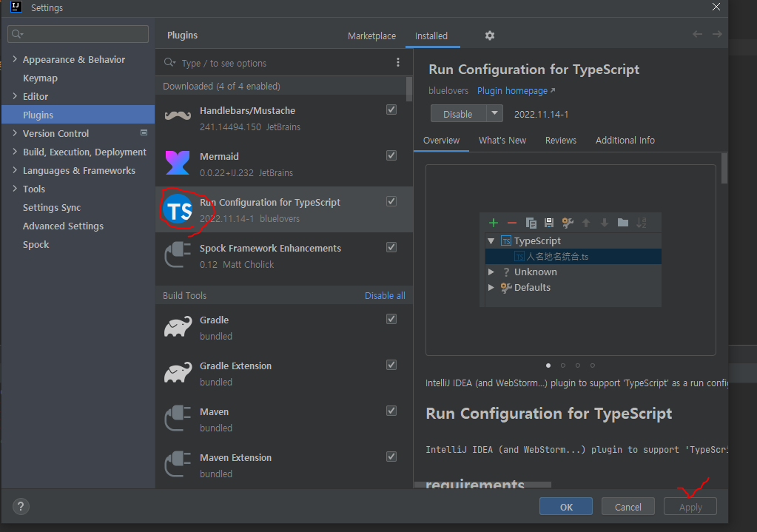Click the Spock Framework Enhancements plug icon
757x532 pixels.
tap(178, 255)
